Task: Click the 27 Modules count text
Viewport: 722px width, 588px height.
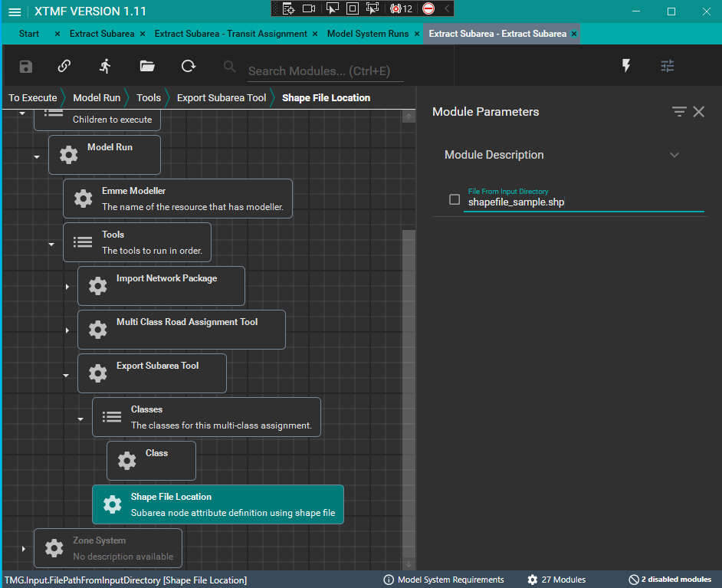Action: click(563, 580)
